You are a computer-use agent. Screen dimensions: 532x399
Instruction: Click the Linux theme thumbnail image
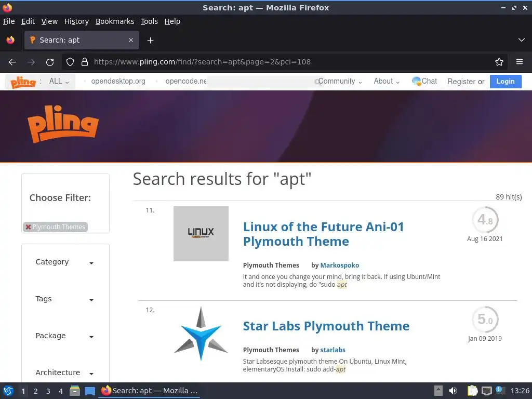(201, 234)
